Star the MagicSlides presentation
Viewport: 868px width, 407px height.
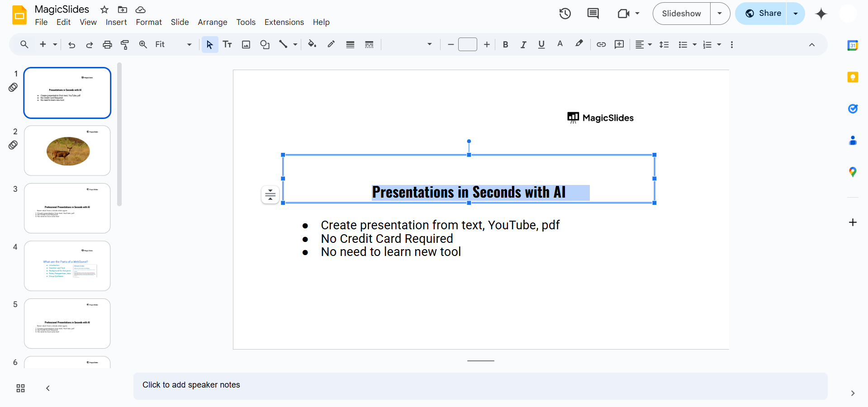tap(104, 9)
